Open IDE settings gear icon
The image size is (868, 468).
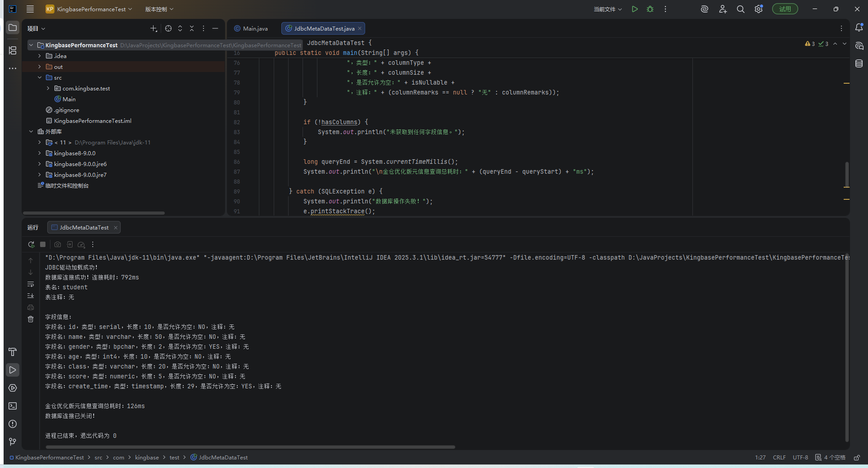(x=759, y=9)
